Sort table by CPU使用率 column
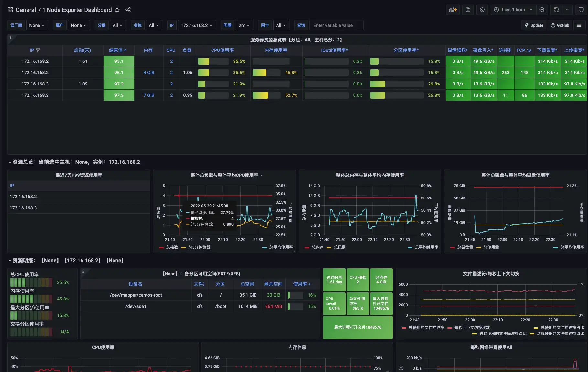This screenshot has width=588, height=372. point(223,50)
